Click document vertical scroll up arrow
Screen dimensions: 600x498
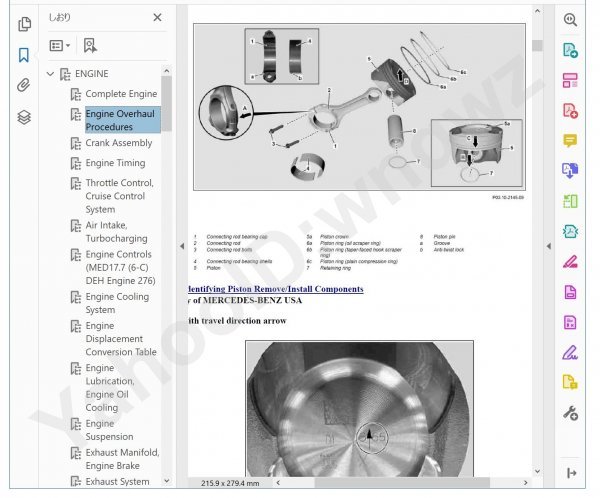point(537,11)
